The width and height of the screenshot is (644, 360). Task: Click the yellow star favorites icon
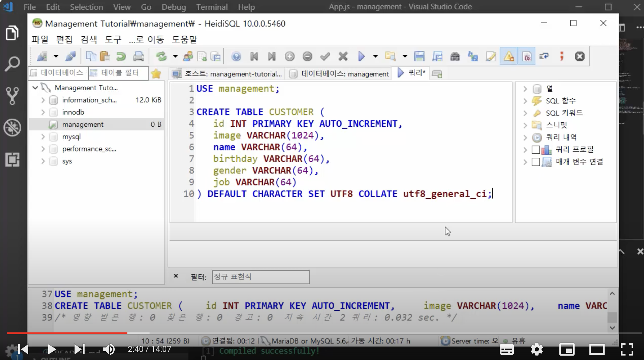(156, 74)
